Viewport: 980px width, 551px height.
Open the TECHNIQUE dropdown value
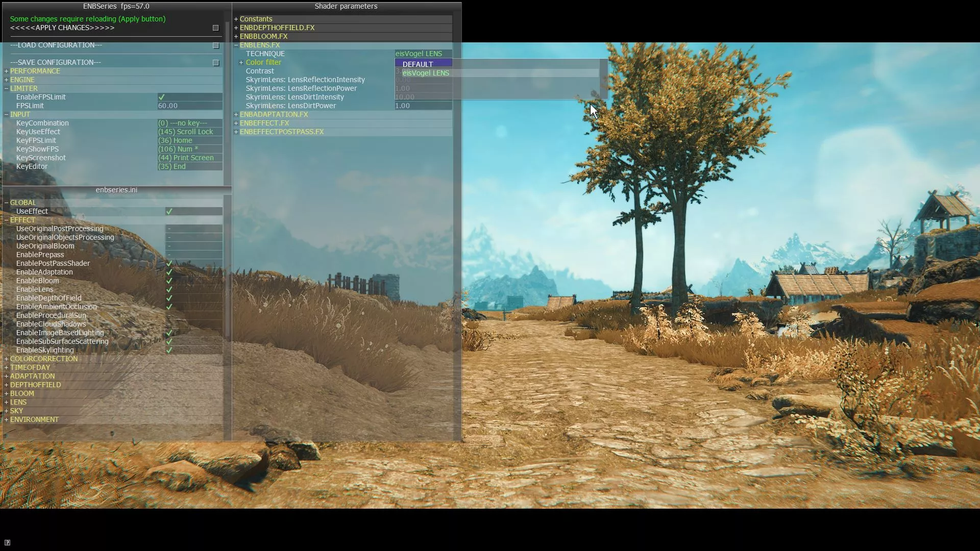click(x=423, y=54)
